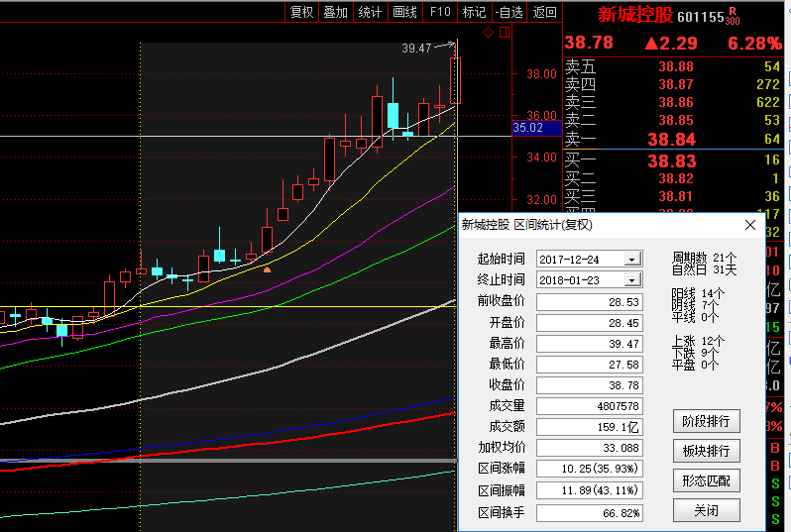Click the blue 35.02 price axis marker
791x532 pixels.
click(x=537, y=128)
